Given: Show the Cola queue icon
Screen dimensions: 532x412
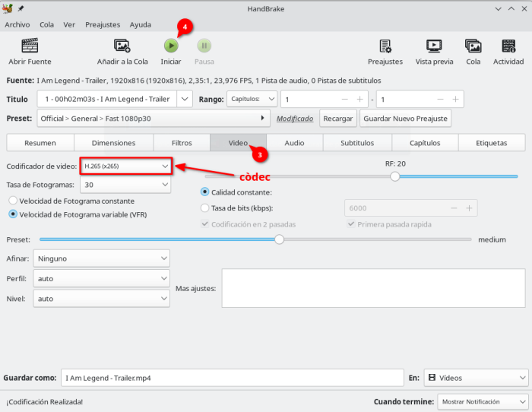Looking at the screenshot, I should click(473, 46).
